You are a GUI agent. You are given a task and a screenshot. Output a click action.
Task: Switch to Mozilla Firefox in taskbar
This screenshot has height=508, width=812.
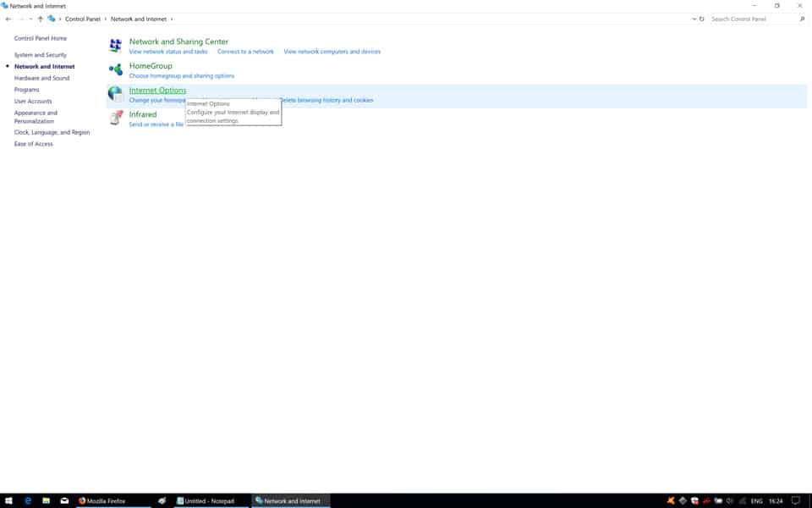tap(112, 500)
